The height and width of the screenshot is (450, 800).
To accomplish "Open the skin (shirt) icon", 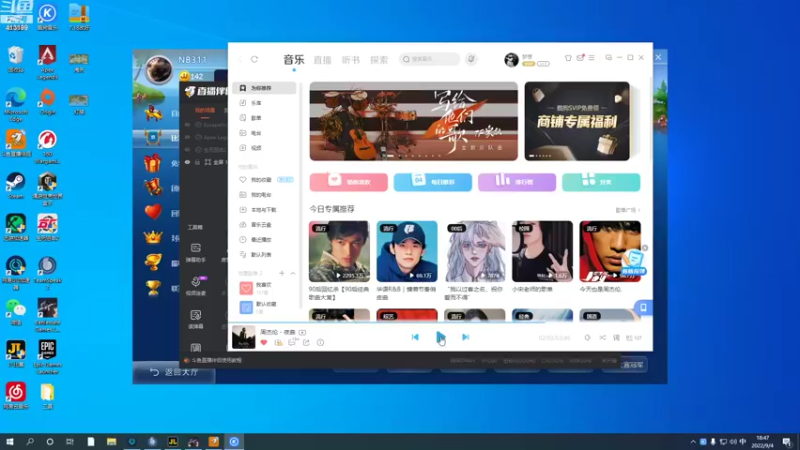I will click(x=568, y=58).
